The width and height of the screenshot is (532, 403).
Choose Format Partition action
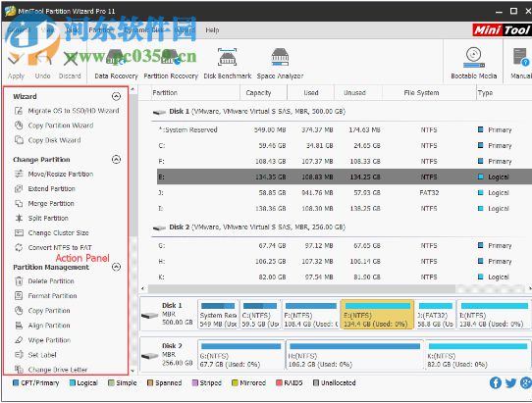coord(53,295)
